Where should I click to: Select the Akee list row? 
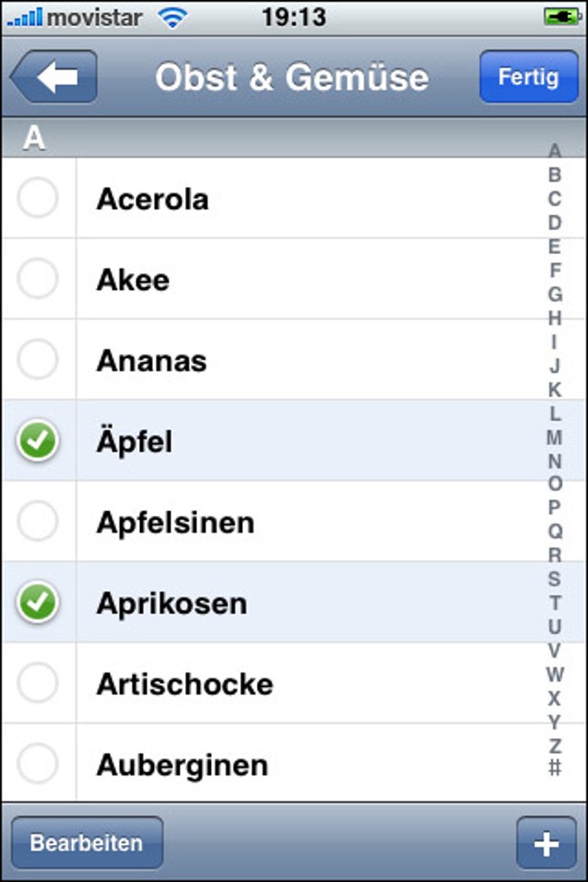(292, 279)
